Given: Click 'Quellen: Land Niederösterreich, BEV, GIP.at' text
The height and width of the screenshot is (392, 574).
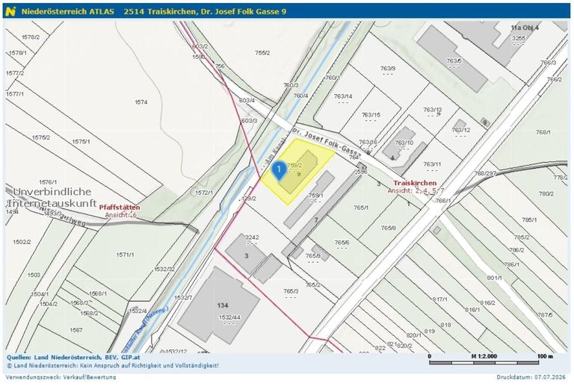Looking at the screenshot, I should tap(73, 357).
